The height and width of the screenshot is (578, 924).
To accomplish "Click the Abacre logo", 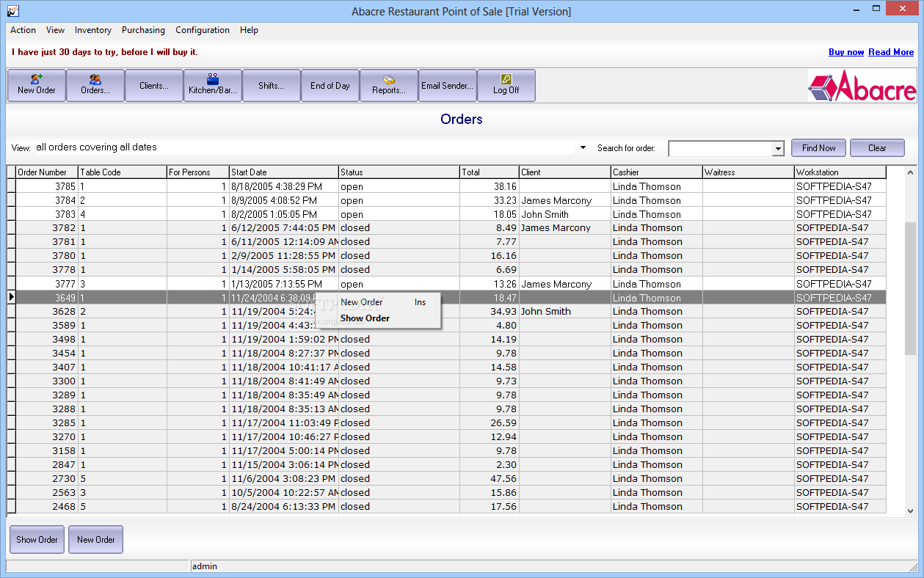I will tap(862, 85).
